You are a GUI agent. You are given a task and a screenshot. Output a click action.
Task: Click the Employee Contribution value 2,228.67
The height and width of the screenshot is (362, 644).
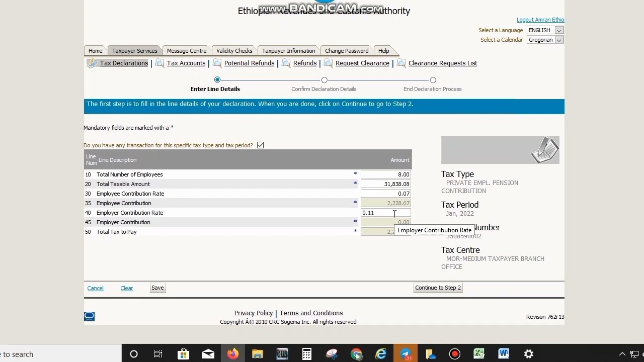point(385,203)
